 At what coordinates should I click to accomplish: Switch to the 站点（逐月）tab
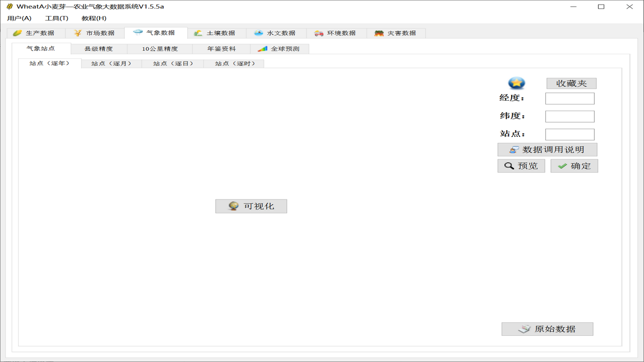pyautogui.click(x=111, y=63)
